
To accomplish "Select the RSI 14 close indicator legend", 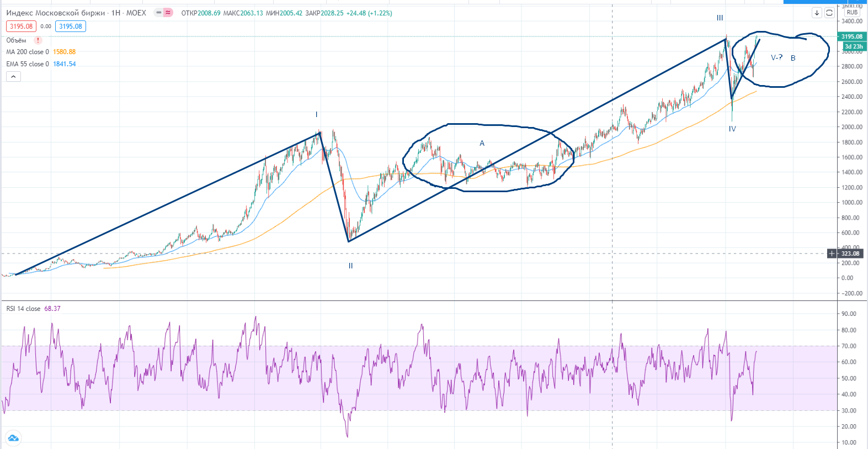I will (x=23, y=309).
